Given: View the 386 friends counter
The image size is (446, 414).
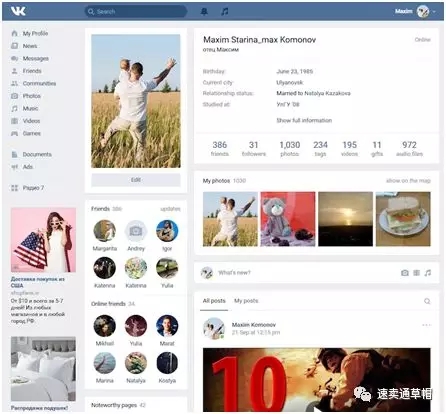Looking at the screenshot, I should point(220,149).
